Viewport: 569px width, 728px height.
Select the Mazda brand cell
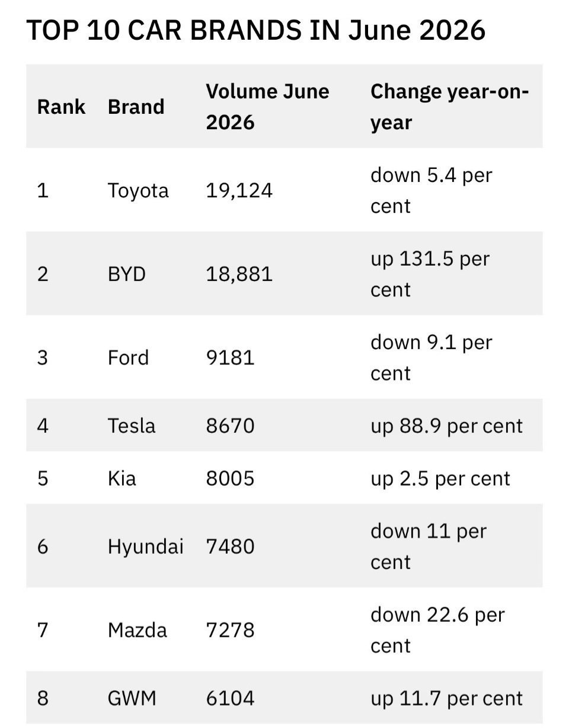(137, 630)
